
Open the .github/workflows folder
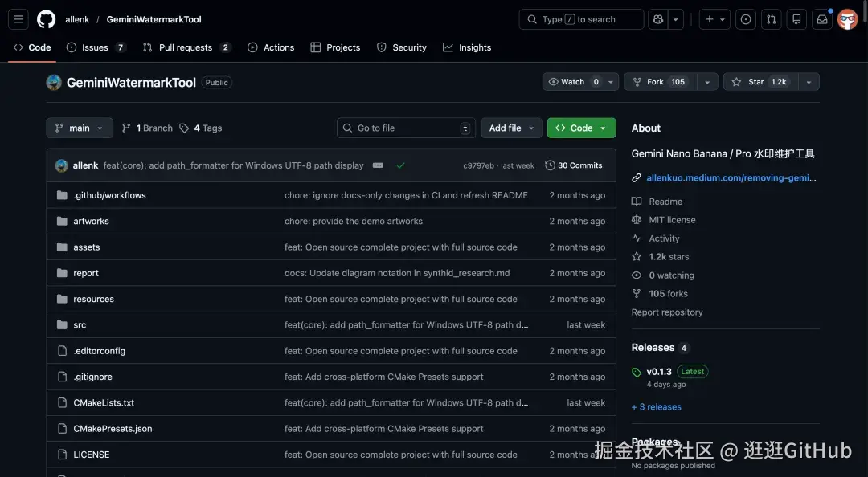(109, 195)
